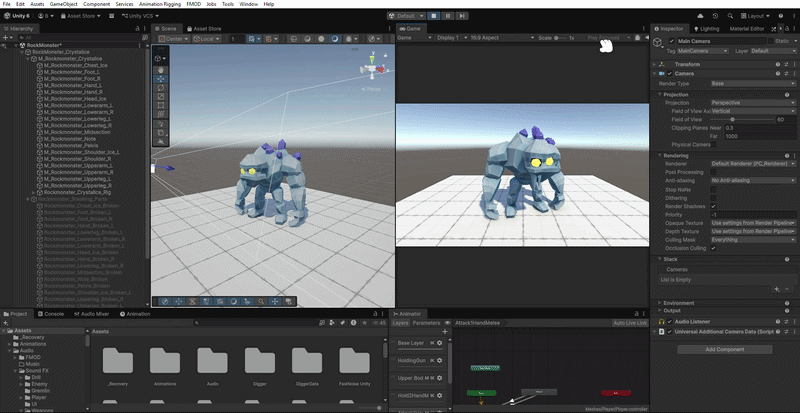Click the Game view Scale slider

coord(561,38)
